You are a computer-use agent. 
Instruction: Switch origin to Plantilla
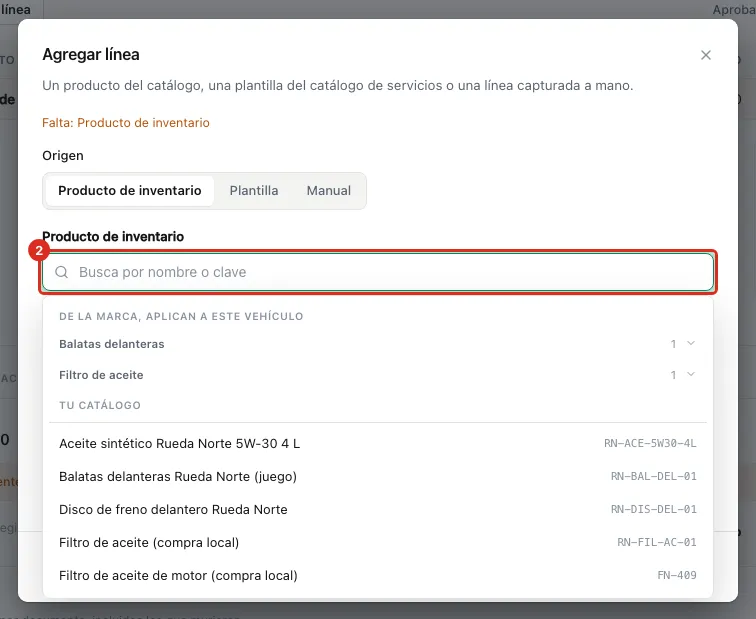(x=254, y=190)
